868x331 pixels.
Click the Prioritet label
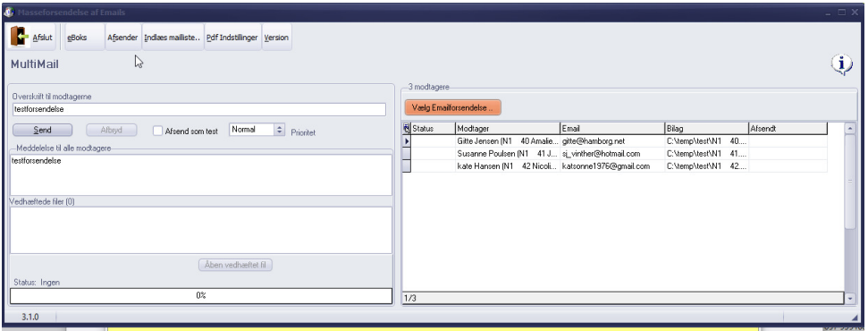tap(303, 133)
